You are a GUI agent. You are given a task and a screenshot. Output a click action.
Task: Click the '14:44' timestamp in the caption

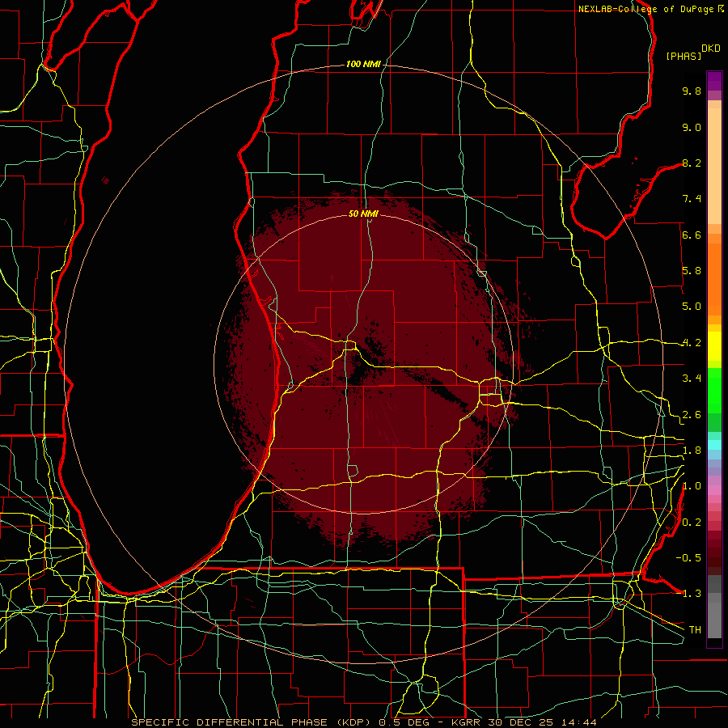(x=578, y=722)
